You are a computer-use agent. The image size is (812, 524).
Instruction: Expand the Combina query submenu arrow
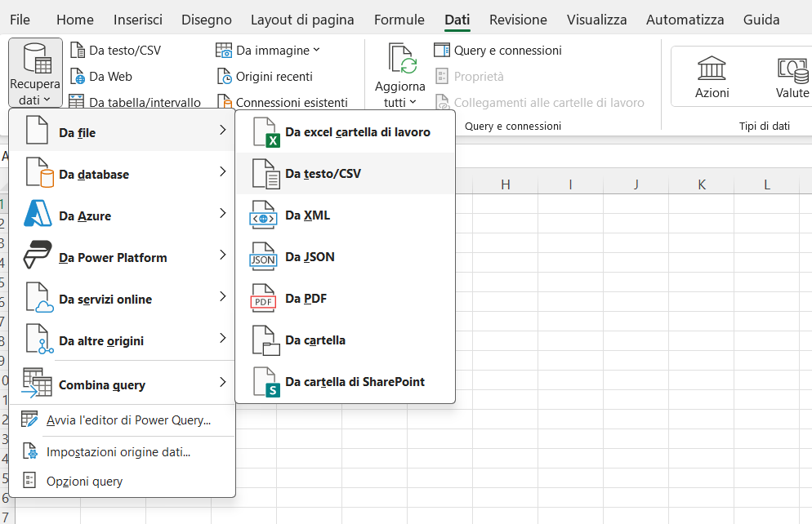coord(222,383)
